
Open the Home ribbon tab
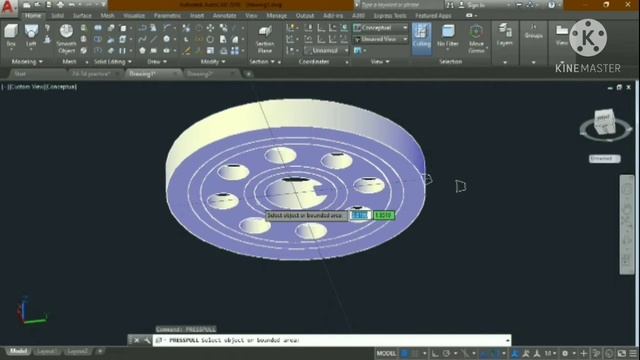33,16
